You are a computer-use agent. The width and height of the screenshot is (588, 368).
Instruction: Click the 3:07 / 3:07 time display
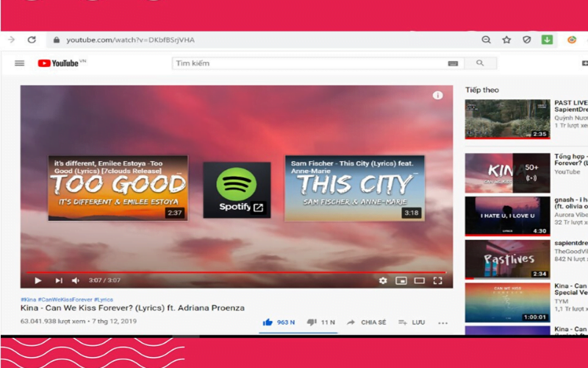click(104, 280)
